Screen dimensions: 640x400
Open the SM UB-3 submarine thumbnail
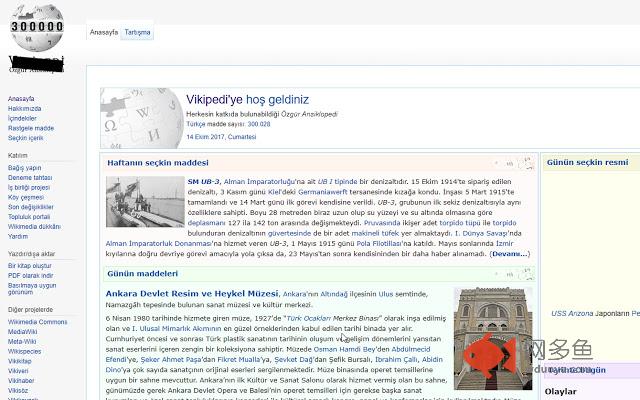click(x=145, y=202)
